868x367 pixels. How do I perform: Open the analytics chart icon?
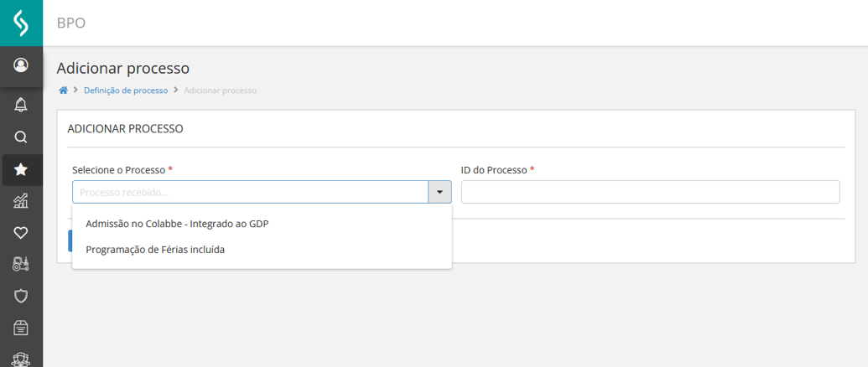[x=21, y=201]
